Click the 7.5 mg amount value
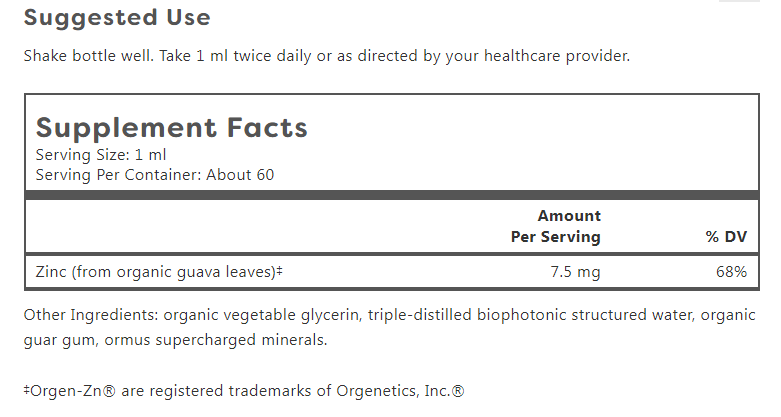 coord(575,272)
